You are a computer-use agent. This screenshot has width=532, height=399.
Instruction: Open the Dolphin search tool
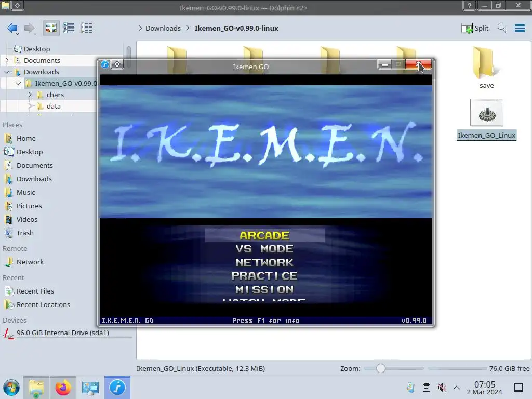coord(502,28)
